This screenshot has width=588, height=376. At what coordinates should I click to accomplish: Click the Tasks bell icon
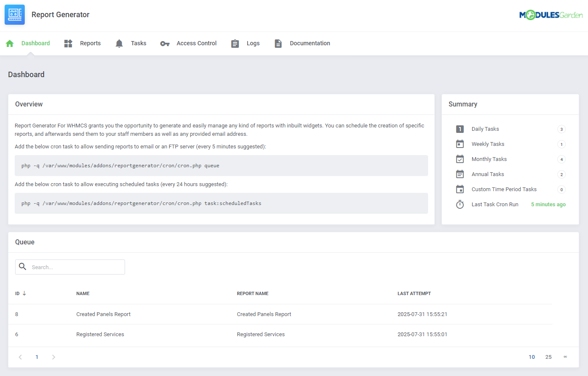[x=119, y=43]
